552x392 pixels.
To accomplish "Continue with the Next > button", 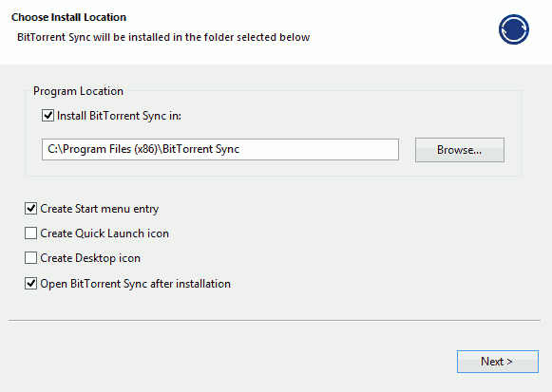I will point(498,362).
